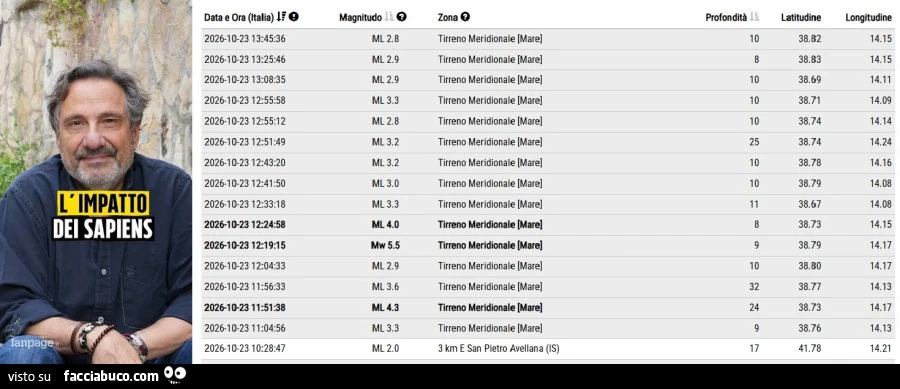
Task: Click depth value 24
Action: point(754,308)
